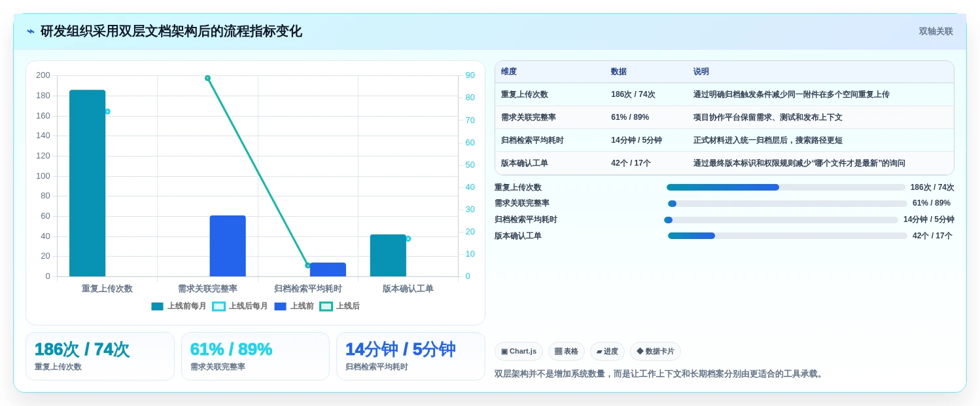Click the grid icon in the 表格 chip

(558, 352)
